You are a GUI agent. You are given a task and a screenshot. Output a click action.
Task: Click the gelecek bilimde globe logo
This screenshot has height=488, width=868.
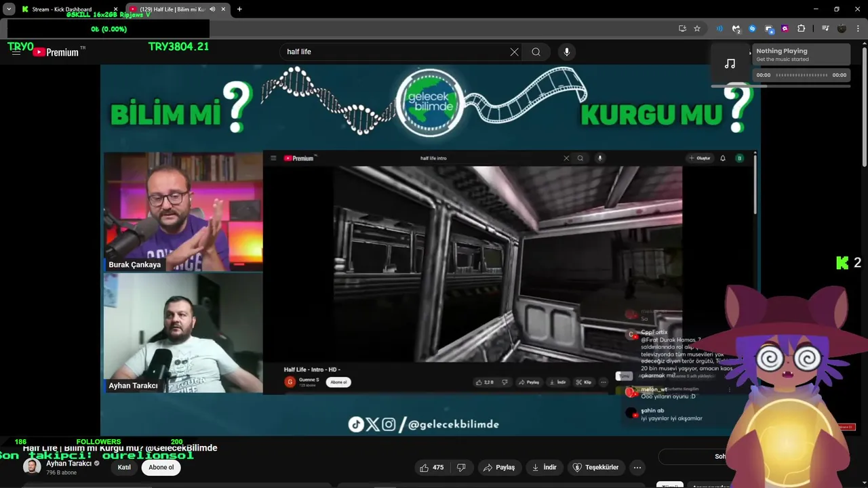[430, 102]
